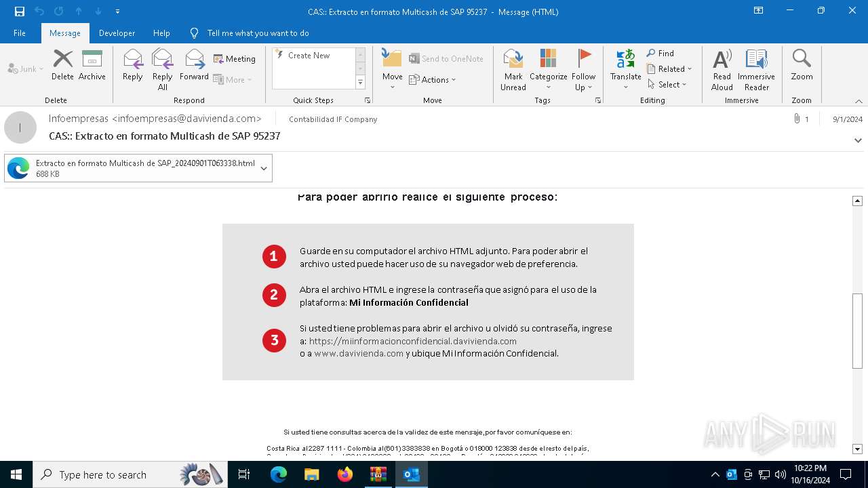Viewport: 868px width, 488px height.
Task: Forward this email
Action: [x=195, y=65]
